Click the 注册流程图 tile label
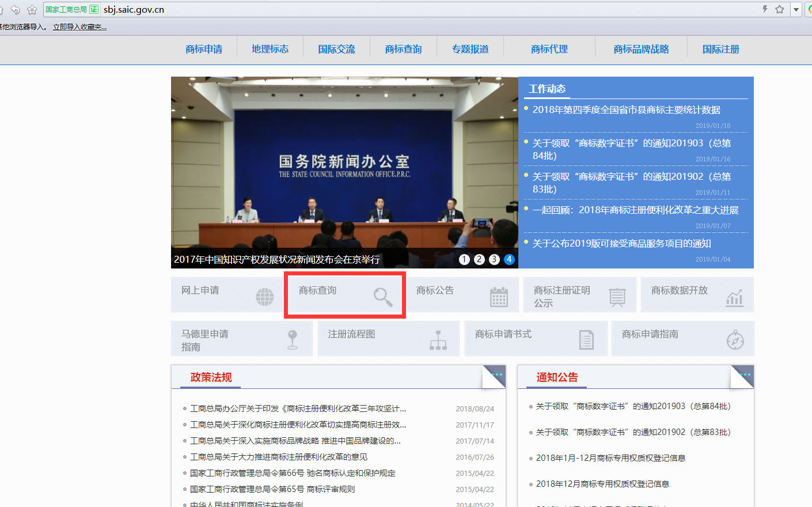This screenshot has height=507, width=812. pos(352,334)
